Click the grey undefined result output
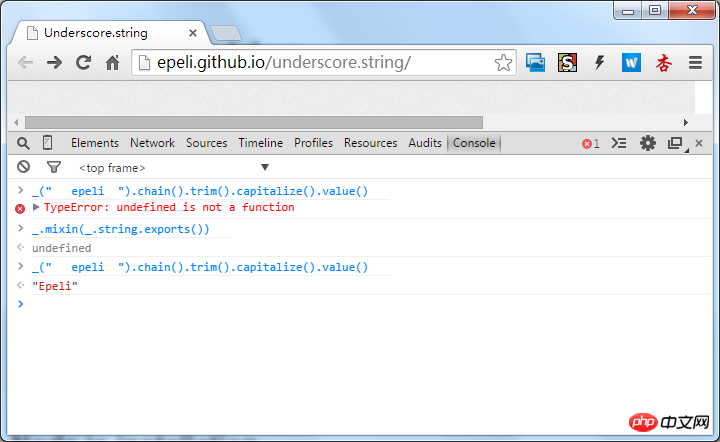720x442 pixels. pyautogui.click(x=62, y=248)
